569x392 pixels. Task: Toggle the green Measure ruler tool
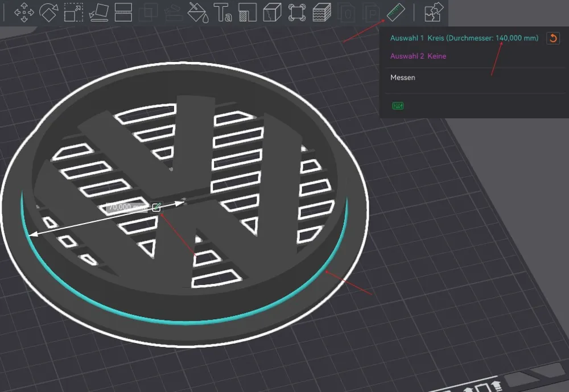pyautogui.click(x=396, y=12)
